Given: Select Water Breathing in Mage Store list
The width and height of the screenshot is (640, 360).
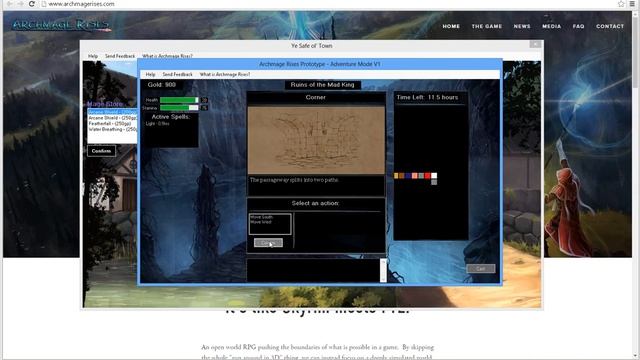Looking at the screenshot, I should [x=112, y=129].
